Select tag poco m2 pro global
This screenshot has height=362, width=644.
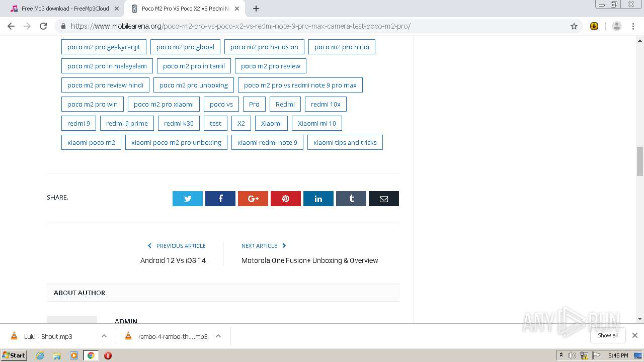(x=185, y=47)
